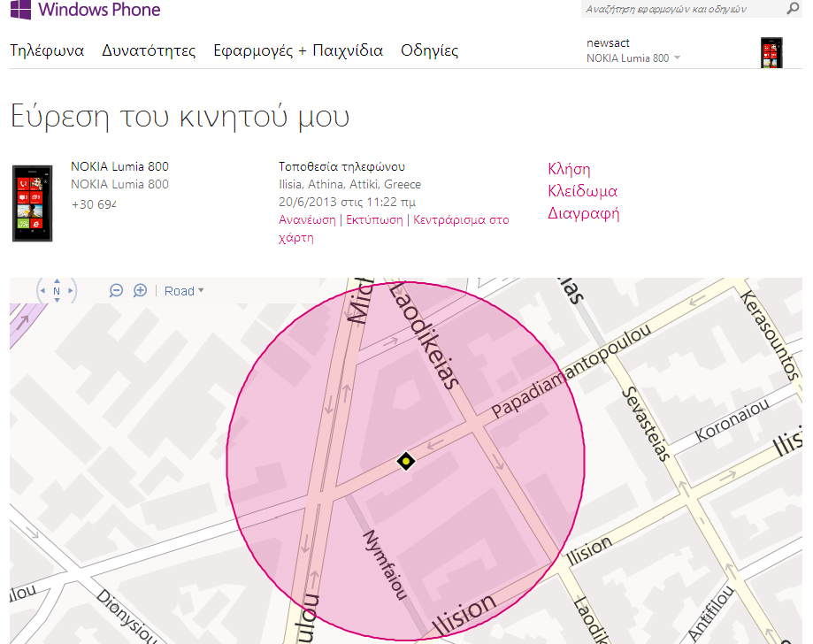Open the Τηλέφωνα menu
Screen dimensions: 813x644
pyautogui.click(x=47, y=50)
